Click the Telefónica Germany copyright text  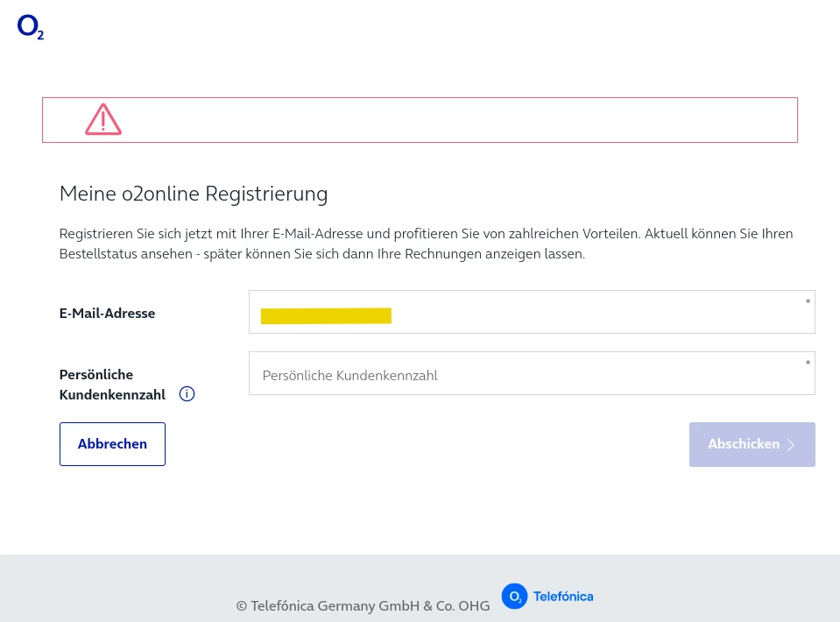(x=363, y=605)
